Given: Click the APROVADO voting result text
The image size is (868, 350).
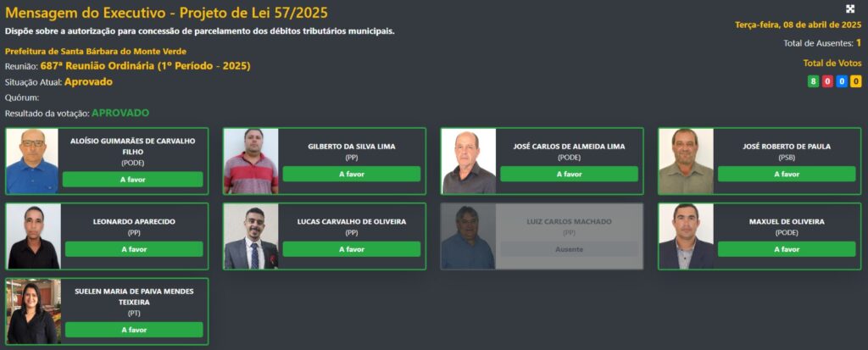Looking at the screenshot, I should pyautogui.click(x=120, y=113).
